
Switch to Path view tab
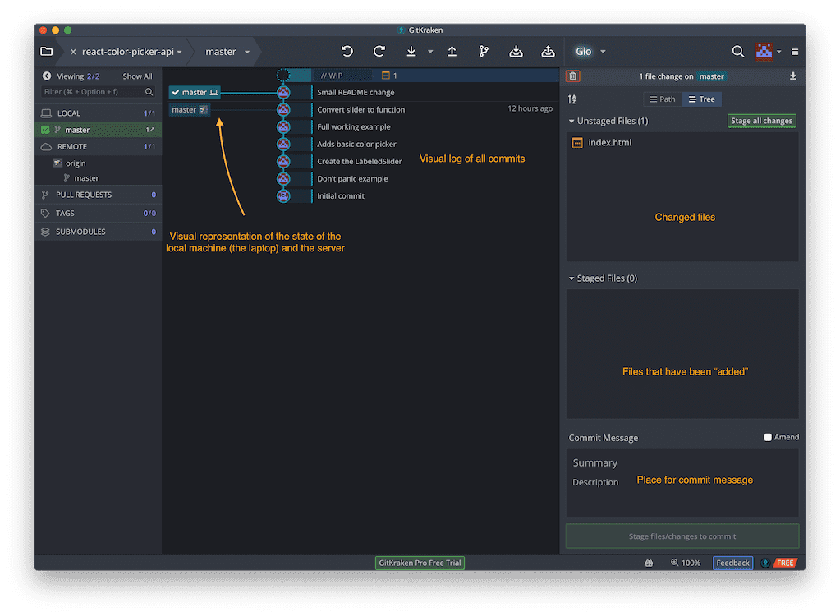[x=662, y=99]
